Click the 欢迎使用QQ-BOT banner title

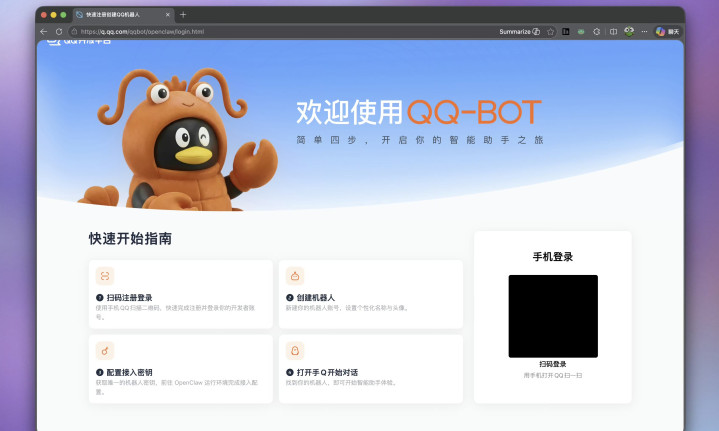[x=419, y=112]
